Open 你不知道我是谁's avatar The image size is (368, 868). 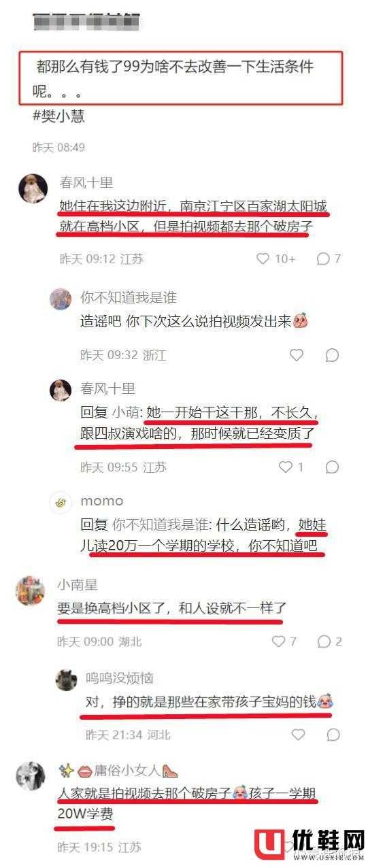tap(61, 299)
